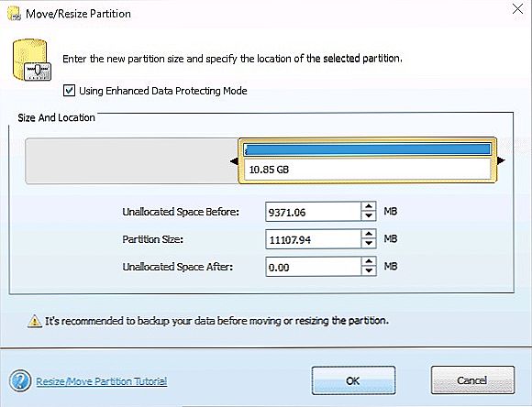Viewport: 532px width, 407px height.
Task: Click the yellow warning triangle icon
Action: [34, 321]
